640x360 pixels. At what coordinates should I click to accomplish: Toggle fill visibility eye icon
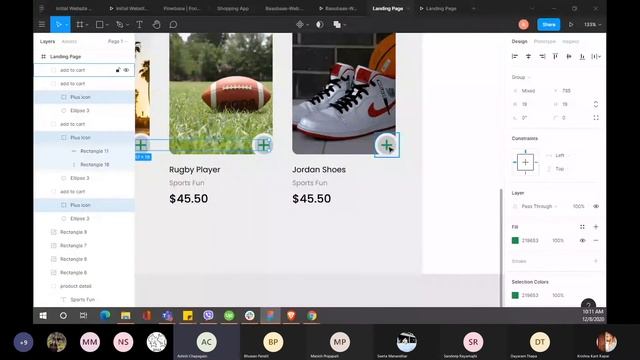pos(582,240)
